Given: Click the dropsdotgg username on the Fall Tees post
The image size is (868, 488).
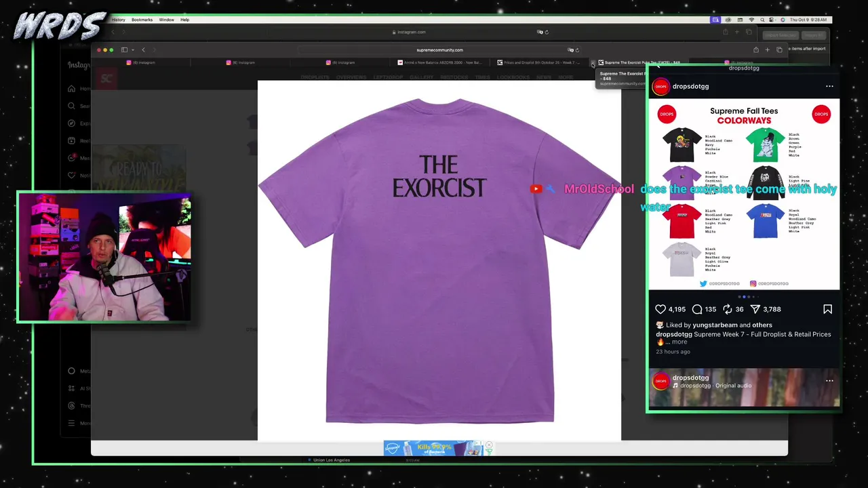Looking at the screenshot, I should tap(690, 86).
